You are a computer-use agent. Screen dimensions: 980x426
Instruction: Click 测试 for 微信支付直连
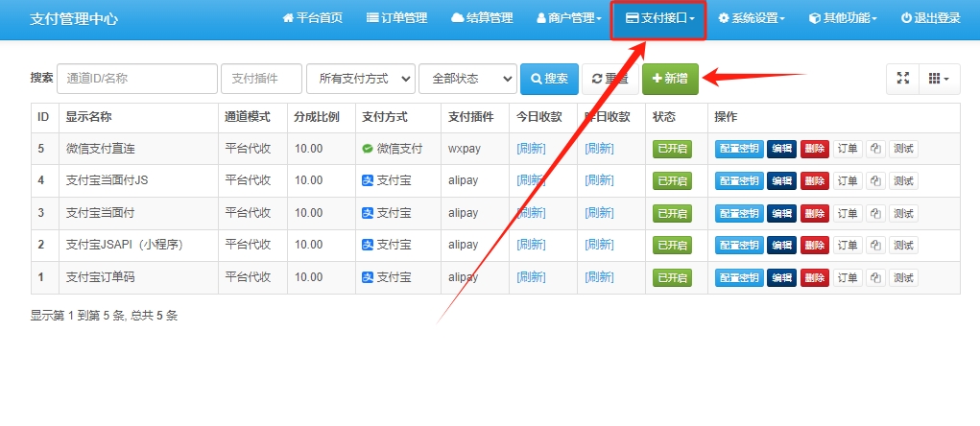tap(904, 149)
